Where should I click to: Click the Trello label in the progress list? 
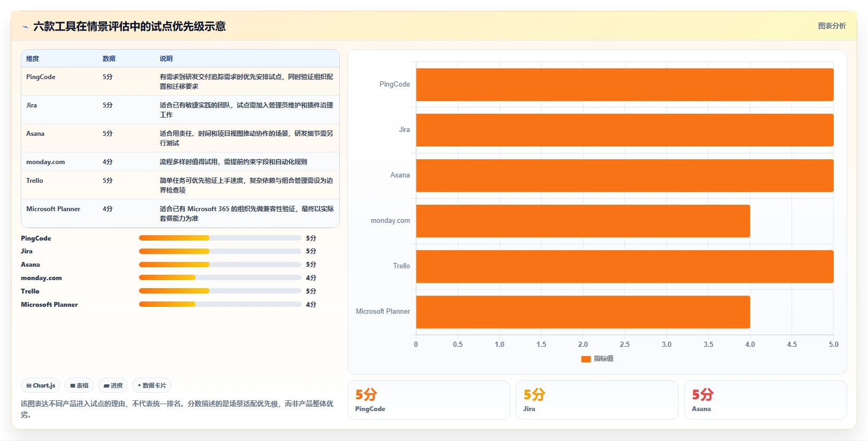tap(30, 291)
